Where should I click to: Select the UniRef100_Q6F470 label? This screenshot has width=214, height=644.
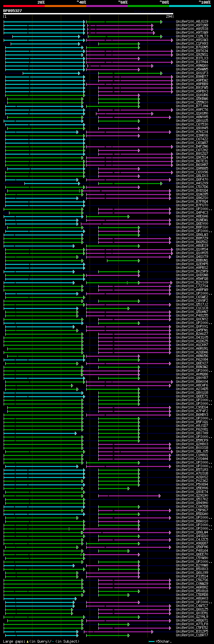point(192,180)
